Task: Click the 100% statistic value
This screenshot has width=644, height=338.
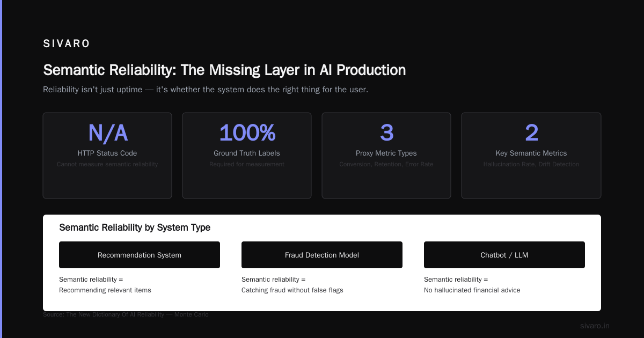Action: 247,133
